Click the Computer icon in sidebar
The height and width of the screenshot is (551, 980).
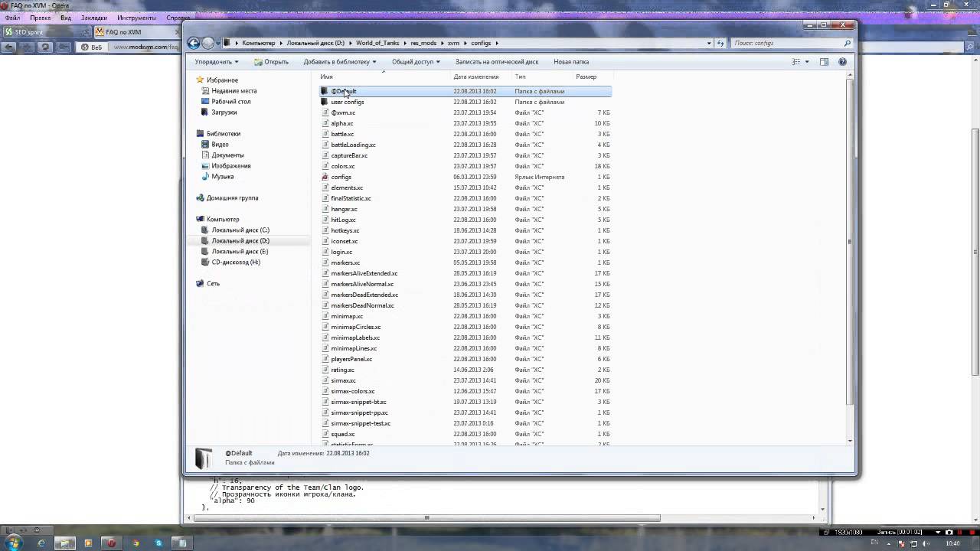(200, 219)
